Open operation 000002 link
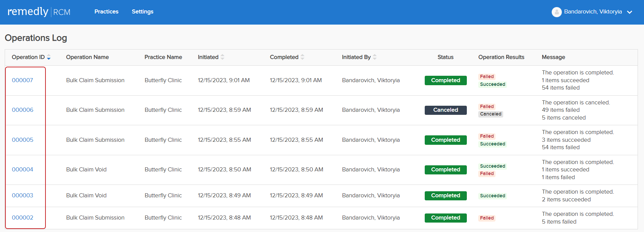Image resolution: width=644 pixels, height=232 pixels. pyautogui.click(x=23, y=218)
